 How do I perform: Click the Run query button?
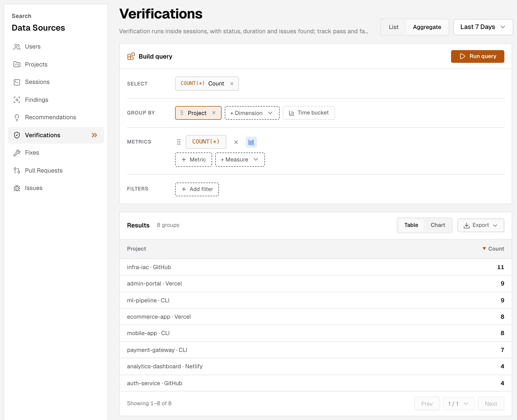pyautogui.click(x=477, y=56)
